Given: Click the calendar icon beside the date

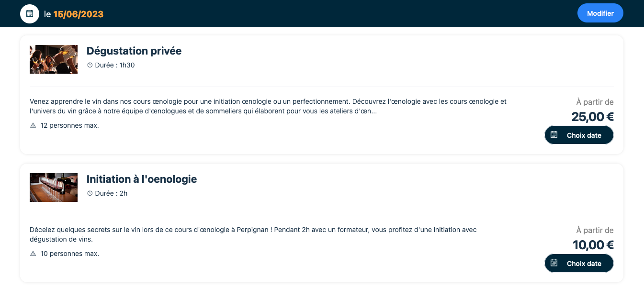Looking at the screenshot, I should pyautogui.click(x=30, y=14).
